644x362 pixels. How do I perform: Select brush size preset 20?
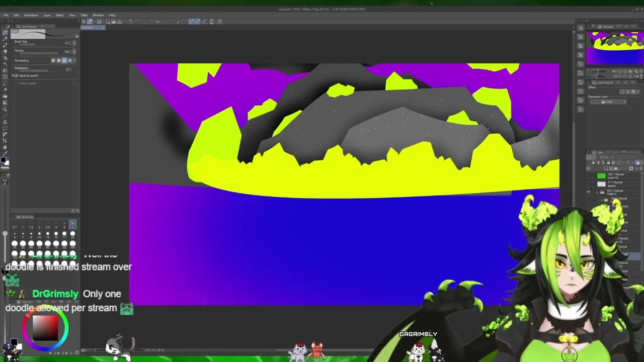click(x=72, y=235)
